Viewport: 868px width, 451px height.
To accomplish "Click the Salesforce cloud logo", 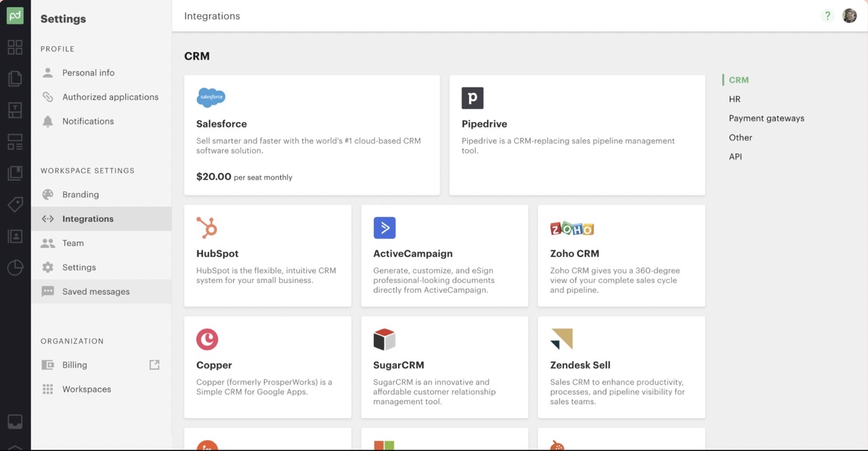I will (211, 98).
